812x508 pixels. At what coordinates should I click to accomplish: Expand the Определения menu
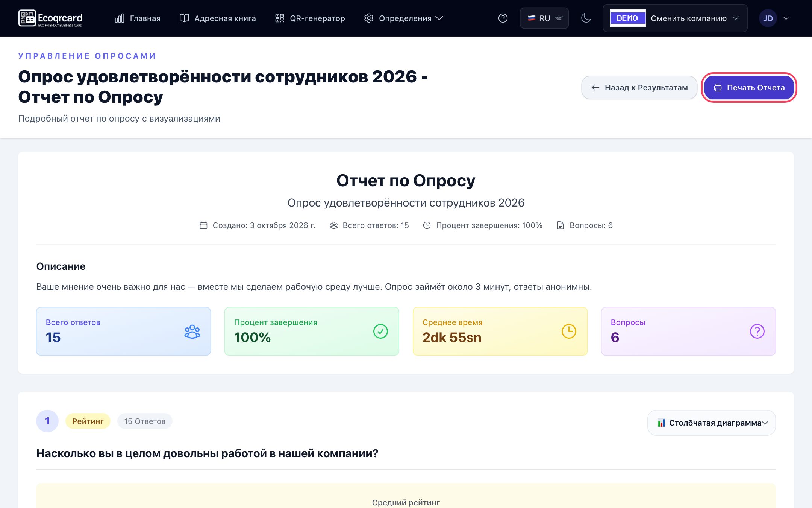coord(404,18)
